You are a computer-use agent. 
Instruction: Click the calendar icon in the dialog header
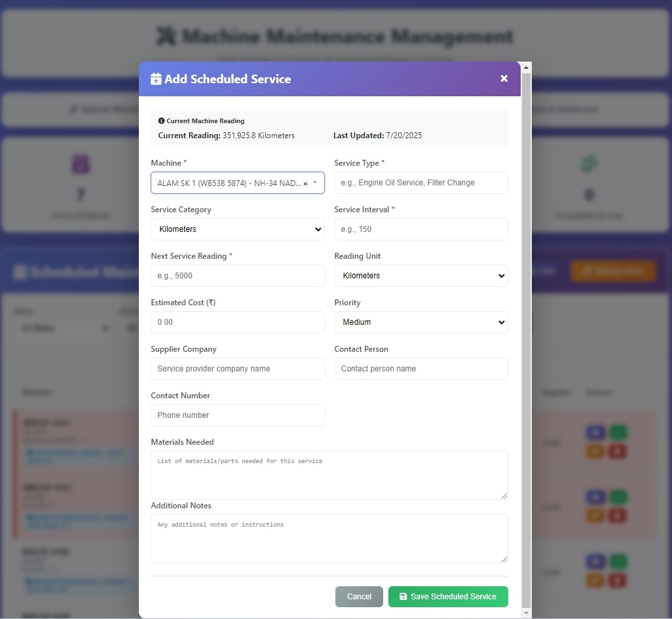tap(156, 79)
